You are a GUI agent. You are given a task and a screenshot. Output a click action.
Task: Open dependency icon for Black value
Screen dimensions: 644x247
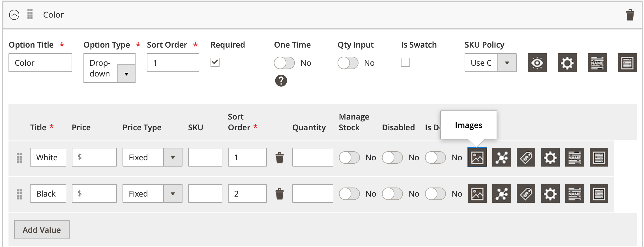(502, 193)
